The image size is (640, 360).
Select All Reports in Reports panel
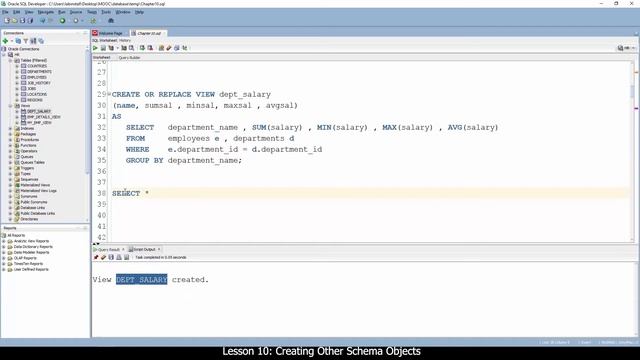coord(16,236)
